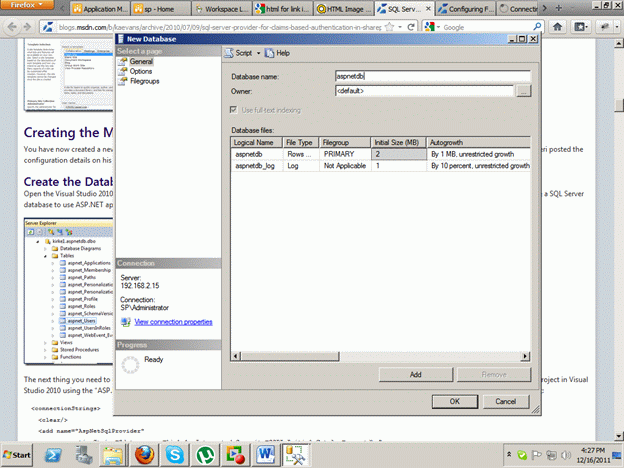Open the Script dropdown arrow
Image resolution: width=624 pixels, height=468 pixels.
258,53
